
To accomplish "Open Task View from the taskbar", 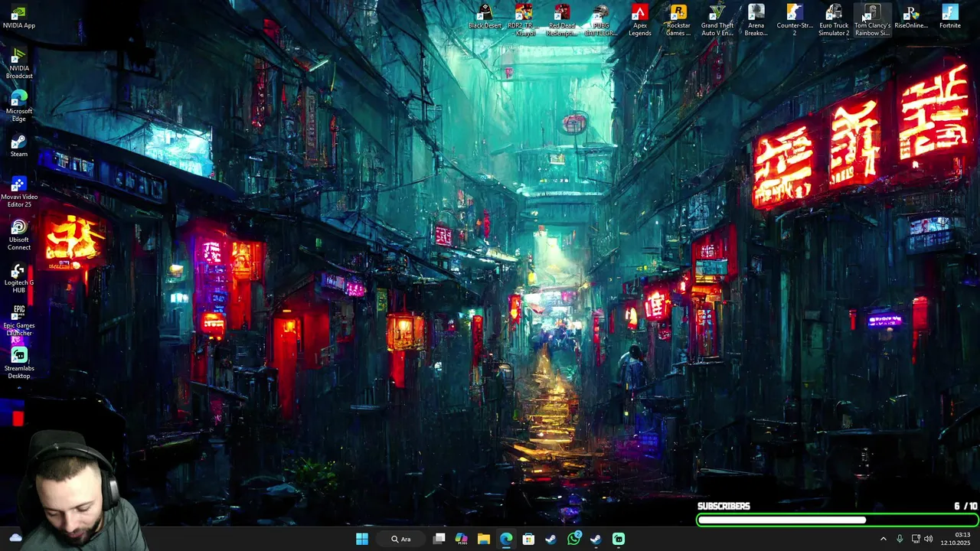I will (439, 539).
